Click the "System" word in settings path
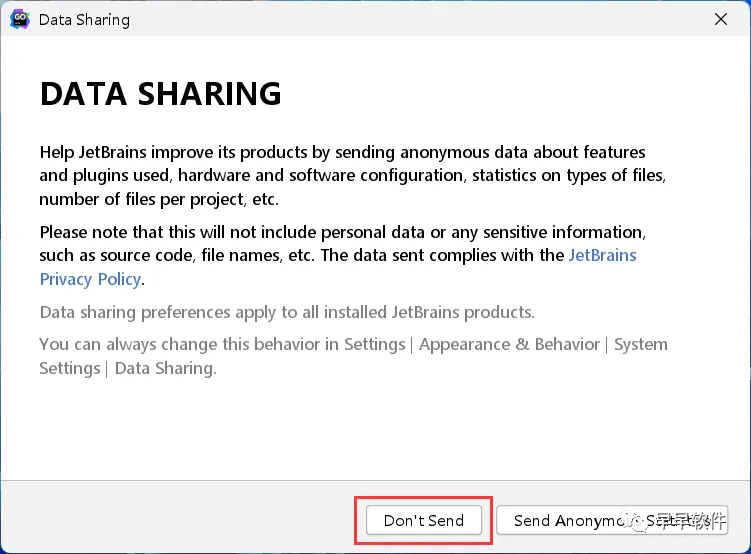This screenshot has height=554, width=751. [x=640, y=344]
